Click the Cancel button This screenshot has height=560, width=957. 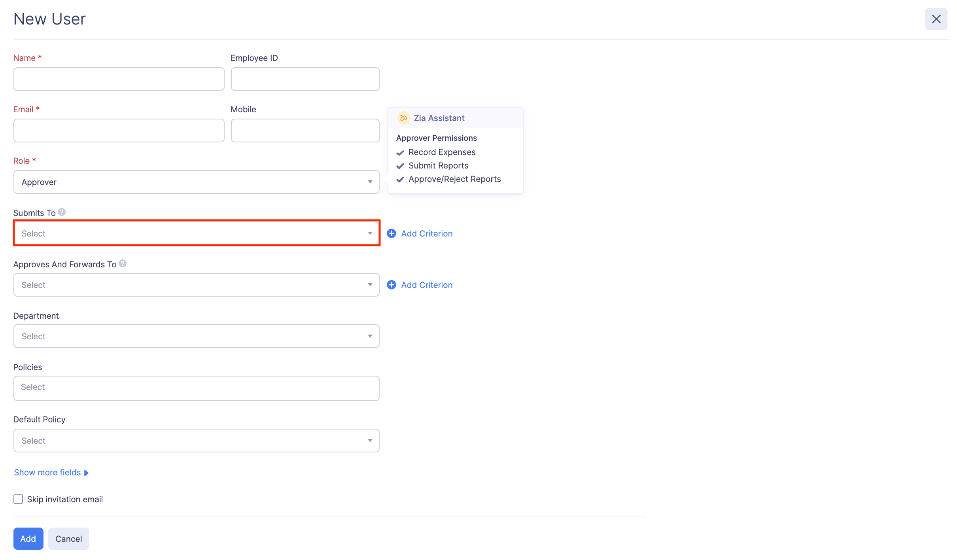click(x=68, y=538)
